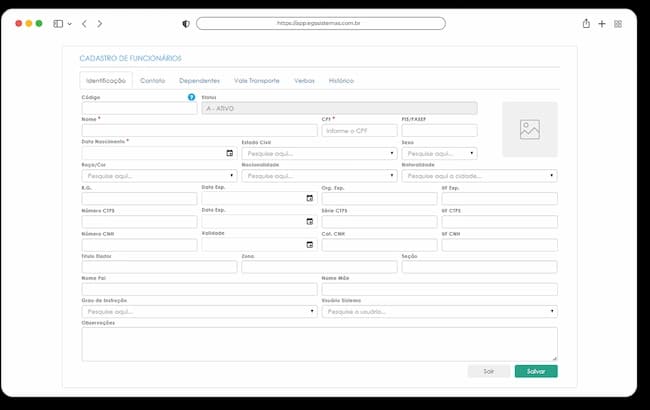
Task: Go forward with browser forward arrow
Action: pyautogui.click(x=99, y=24)
